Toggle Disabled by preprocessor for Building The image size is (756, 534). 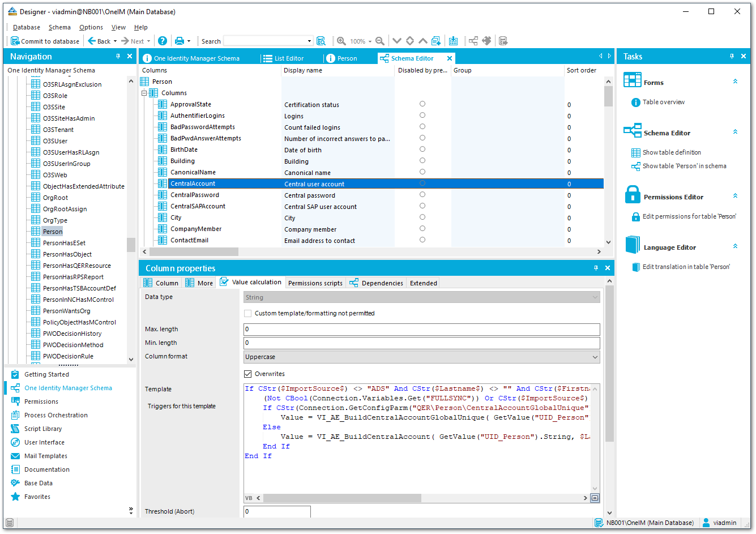pos(422,161)
